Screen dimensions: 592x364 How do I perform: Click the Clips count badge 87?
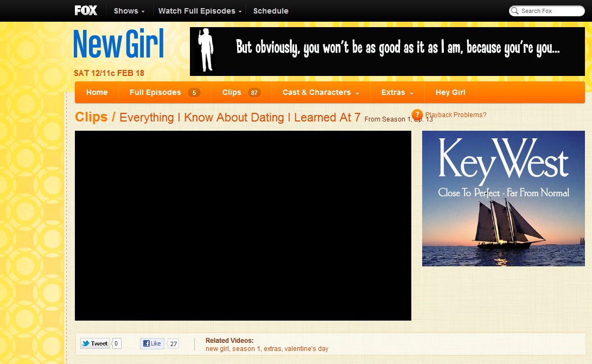point(254,93)
